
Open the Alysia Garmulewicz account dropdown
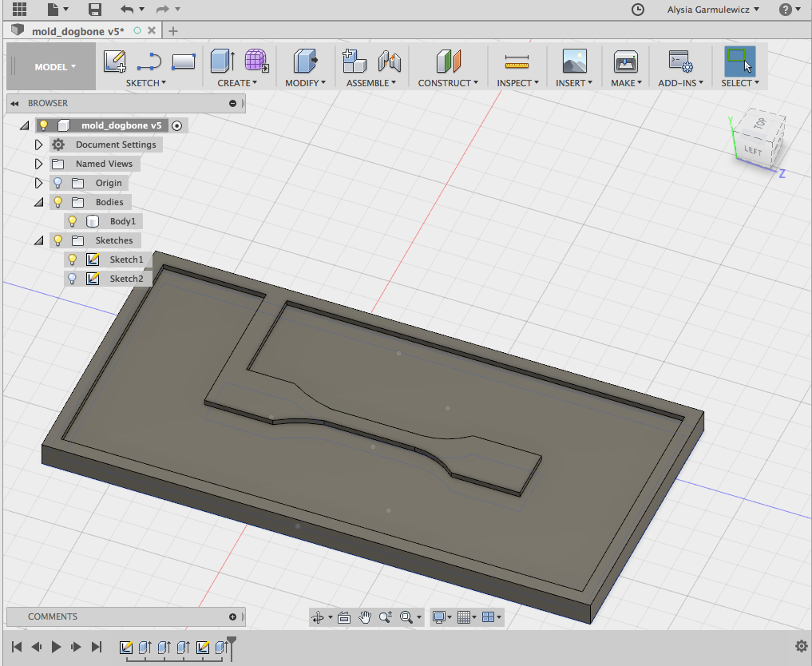coord(713,10)
